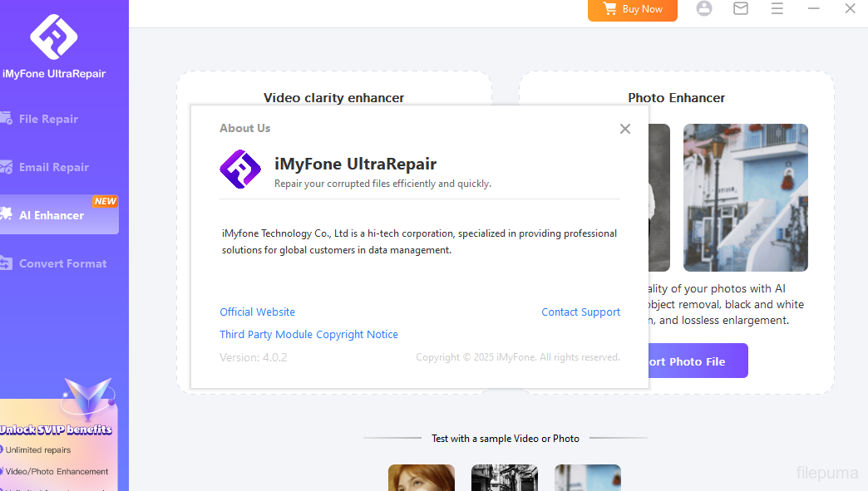Click the Unlock SVIP benefits banner
Screen dimensions: 868x491
point(57,430)
